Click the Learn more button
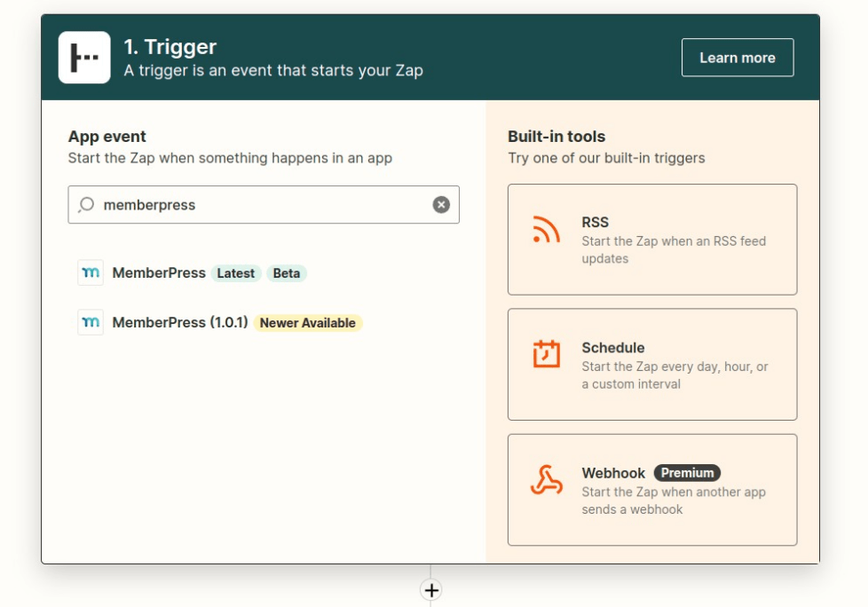The image size is (868, 607). coord(738,58)
